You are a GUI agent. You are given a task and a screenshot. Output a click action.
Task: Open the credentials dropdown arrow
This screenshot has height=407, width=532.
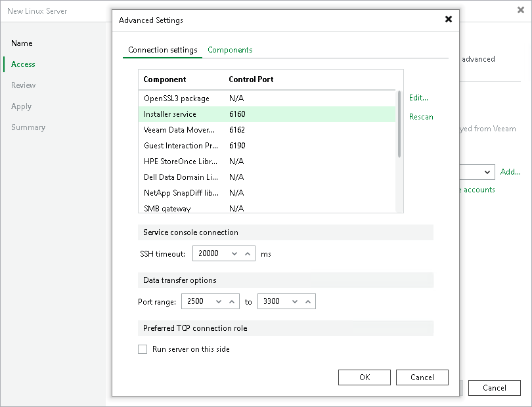pyautogui.click(x=487, y=172)
